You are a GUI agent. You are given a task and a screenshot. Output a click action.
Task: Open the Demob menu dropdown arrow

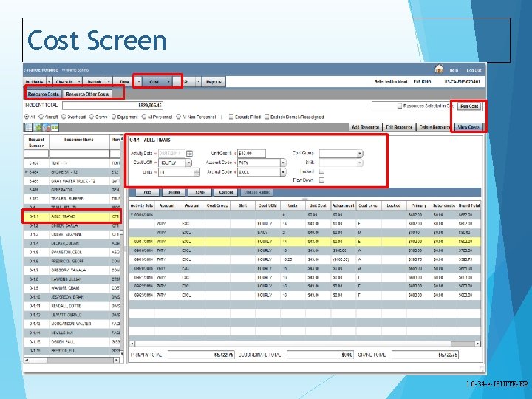[x=109, y=82]
